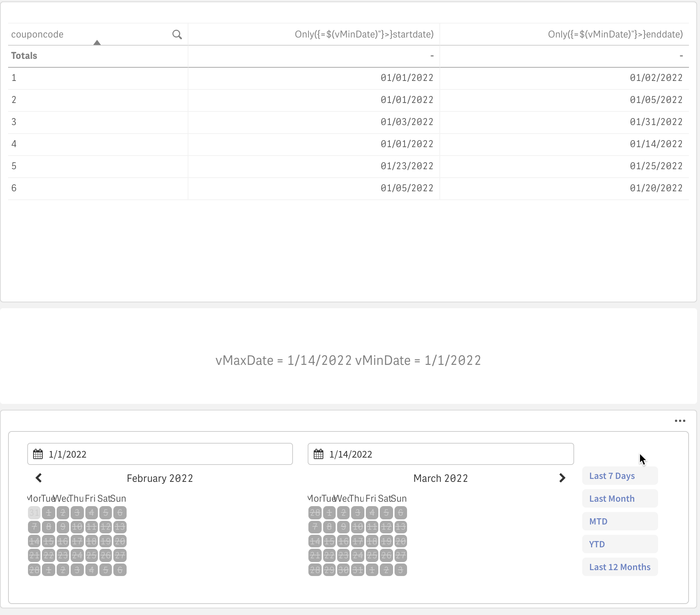The width and height of the screenshot is (700, 615).
Task: Select couponcode row 6
Action: pyautogui.click(x=14, y=188)
